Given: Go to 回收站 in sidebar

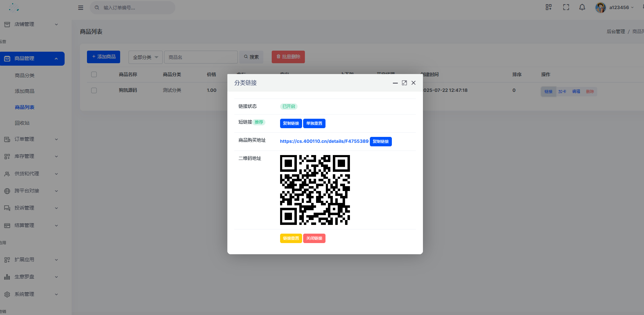Looking at the screenshot, I should [x=22, y=123].
